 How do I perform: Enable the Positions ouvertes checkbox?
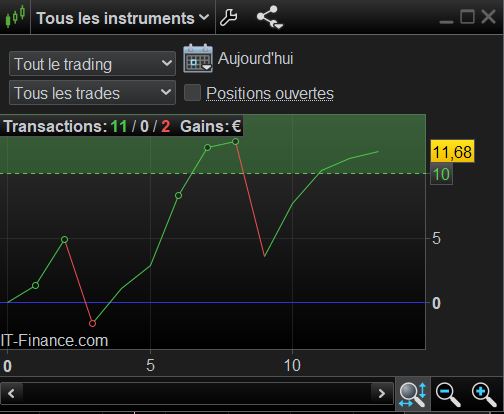pyautogui.click(x=192, y=92)
